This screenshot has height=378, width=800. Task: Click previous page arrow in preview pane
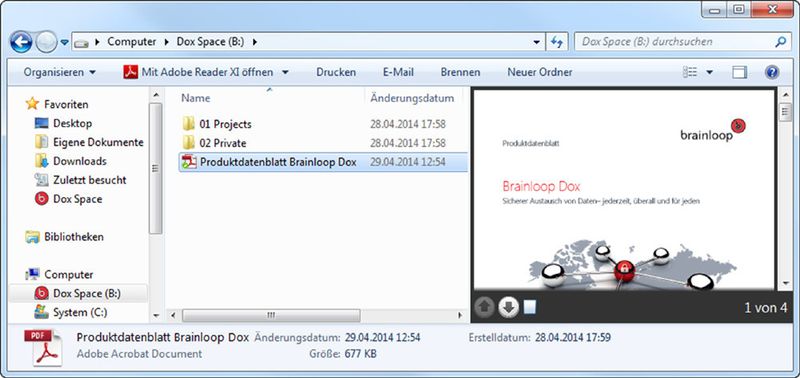coord(484,307)
